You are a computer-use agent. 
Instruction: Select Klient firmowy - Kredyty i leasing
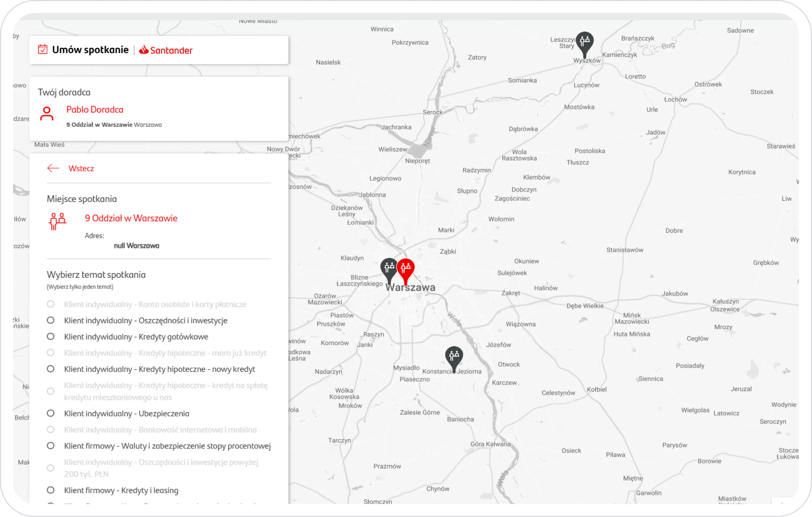[x=51, y=490]
